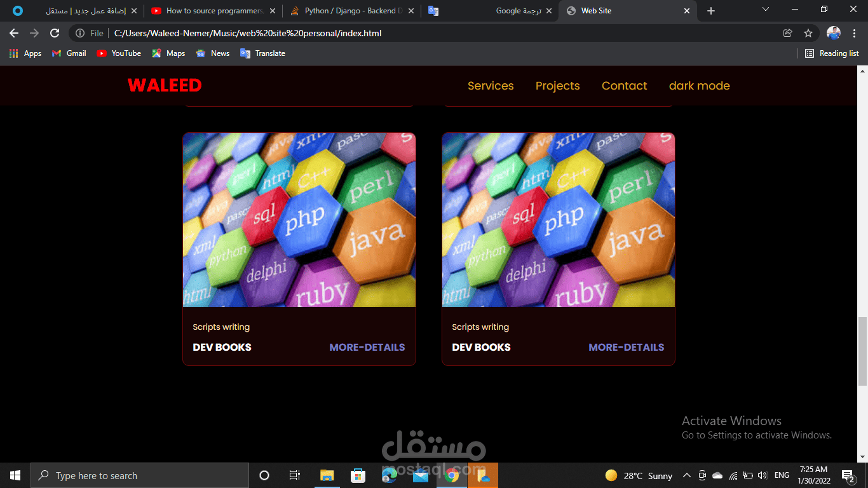Close the Web Site tab
Screen dimensions: 868x488
(x=686, y=11)
